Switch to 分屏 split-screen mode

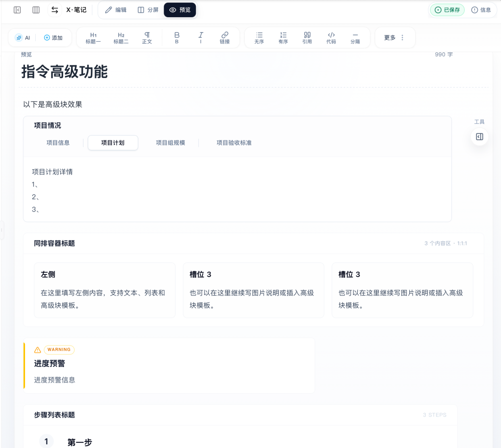[148, 10]
